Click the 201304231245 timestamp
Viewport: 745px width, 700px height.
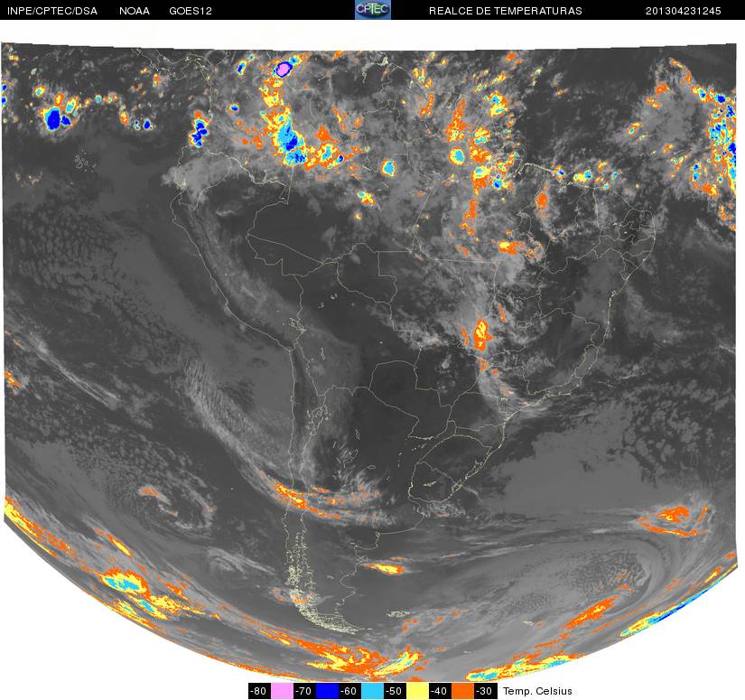(x=684, y=11)
